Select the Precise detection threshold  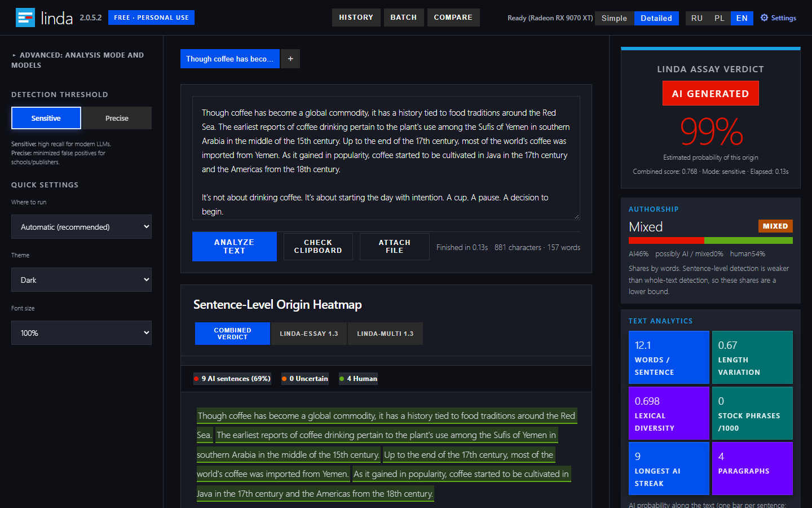coord(117,118)
